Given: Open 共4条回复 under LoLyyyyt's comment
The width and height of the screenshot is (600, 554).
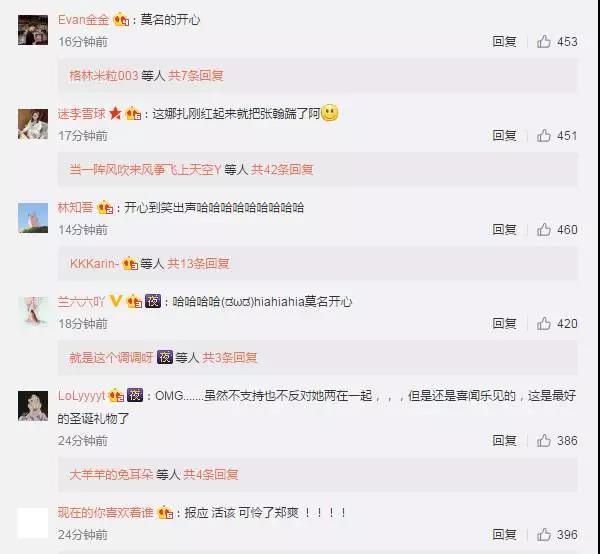Looking at the screenshot, I should 211,474.
